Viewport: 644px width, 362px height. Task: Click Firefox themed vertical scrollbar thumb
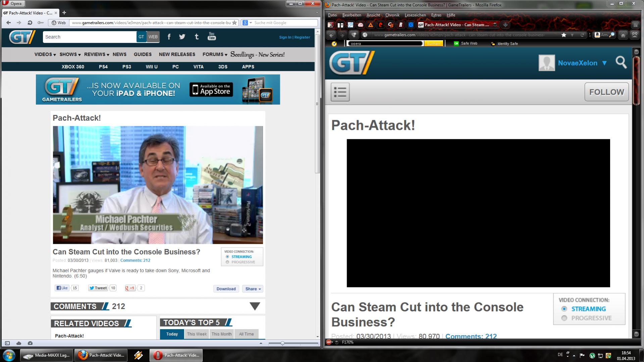click(x=636, y=81)
